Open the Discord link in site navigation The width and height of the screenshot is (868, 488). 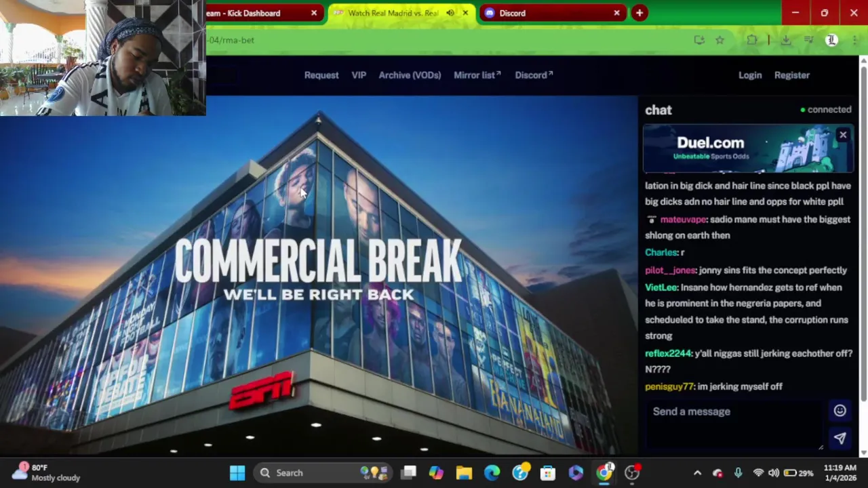point(534,75)
